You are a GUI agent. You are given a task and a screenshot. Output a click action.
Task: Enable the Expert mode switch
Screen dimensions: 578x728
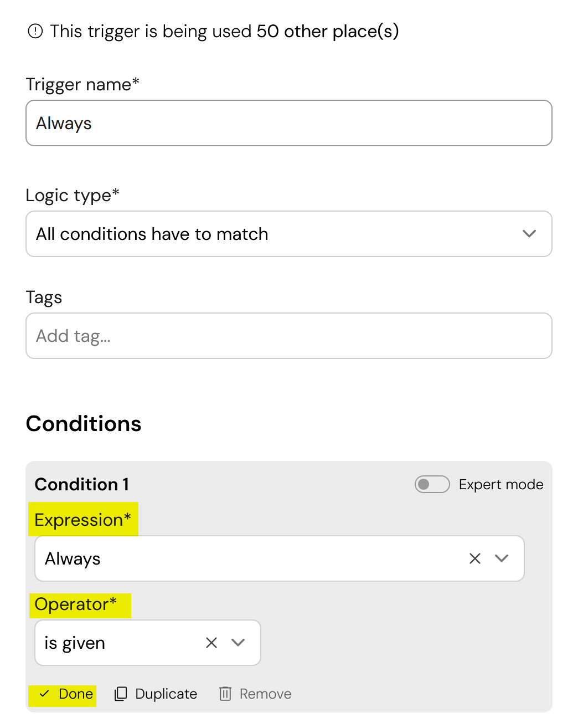[432, 484]
